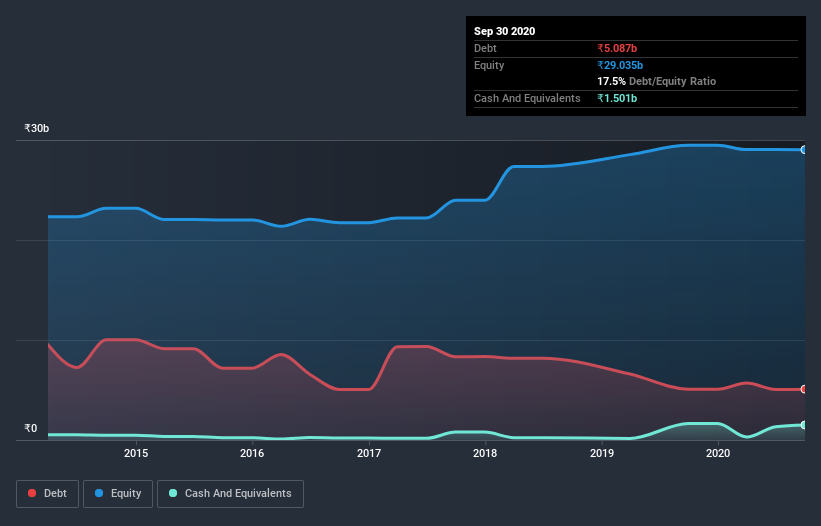Click the 2017 x-axis label

369,453
